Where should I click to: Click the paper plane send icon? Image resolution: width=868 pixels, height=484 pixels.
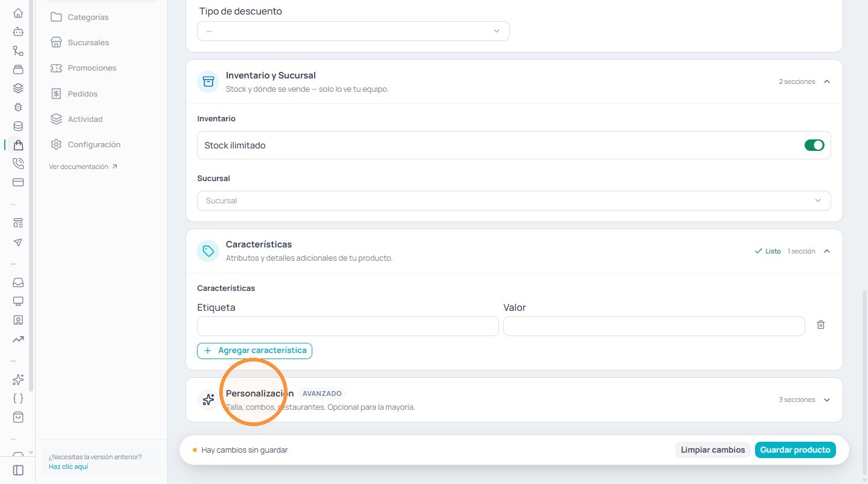click(x=18, y=242)
